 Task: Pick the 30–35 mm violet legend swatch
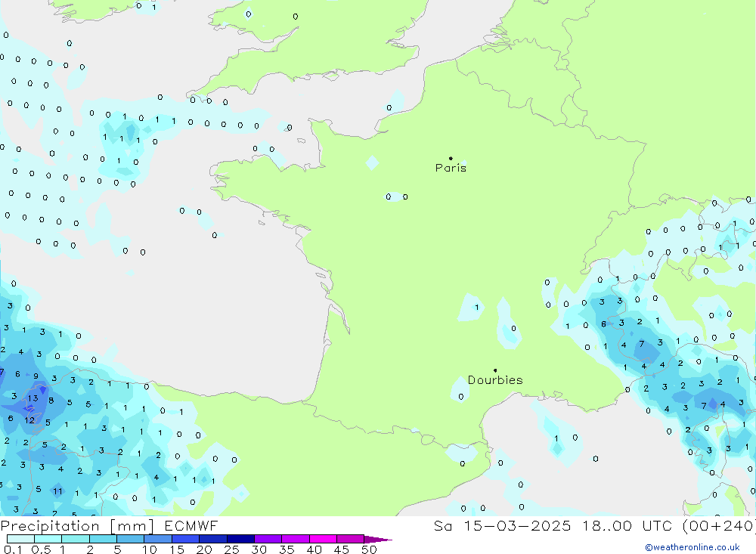pos(268,539)
